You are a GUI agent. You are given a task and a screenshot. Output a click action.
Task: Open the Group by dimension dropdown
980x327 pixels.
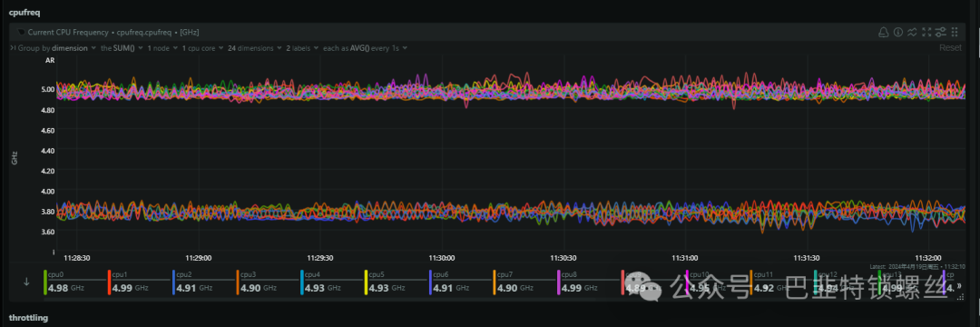point(57,47)
